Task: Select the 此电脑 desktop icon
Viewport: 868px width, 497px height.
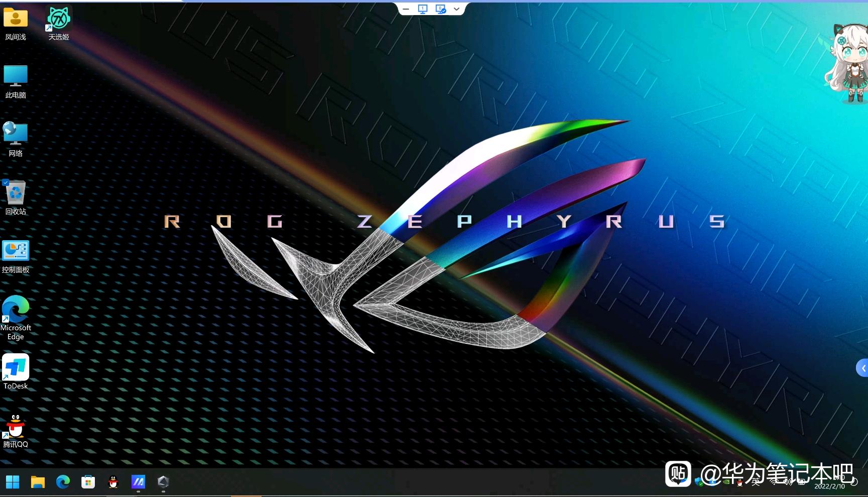Action: point(16,82)
